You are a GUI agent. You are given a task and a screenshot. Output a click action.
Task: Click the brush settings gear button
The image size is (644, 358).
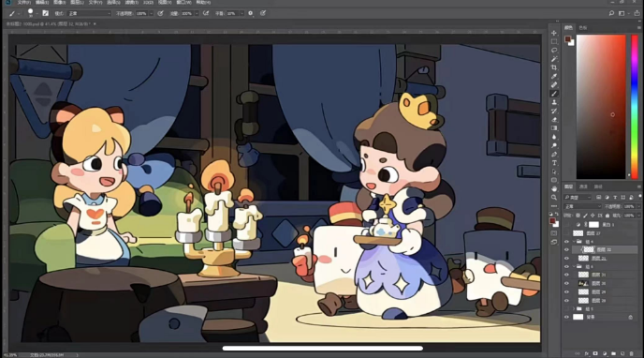click(250, 13)
